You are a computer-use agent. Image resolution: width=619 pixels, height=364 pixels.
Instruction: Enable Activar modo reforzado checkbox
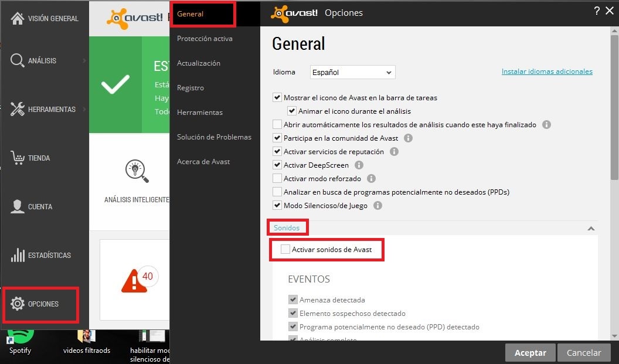click(277, 178)
